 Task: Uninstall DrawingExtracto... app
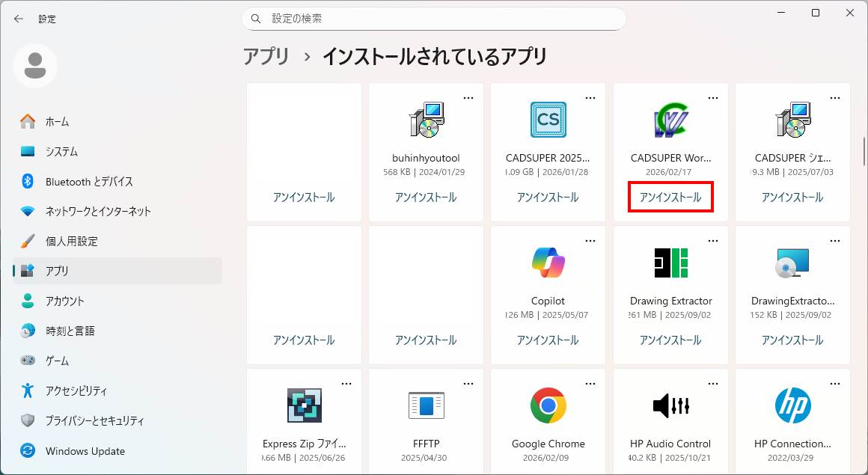pos(792,340)
